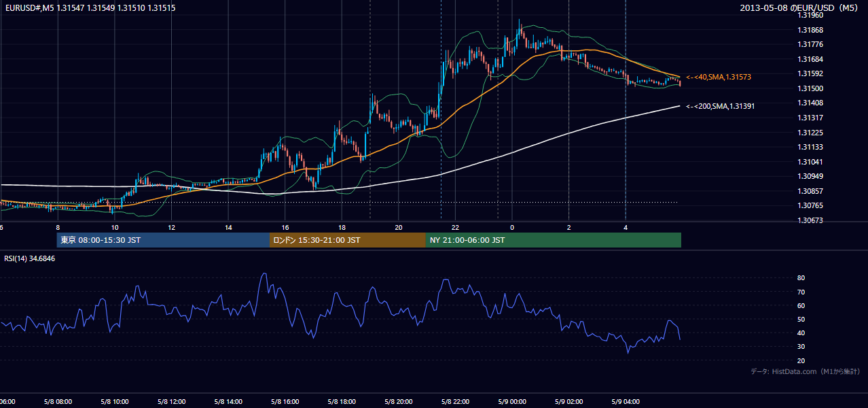Click the orange 40 SMA 1.31573 label

pyautogui.click(x=719, y=77)
